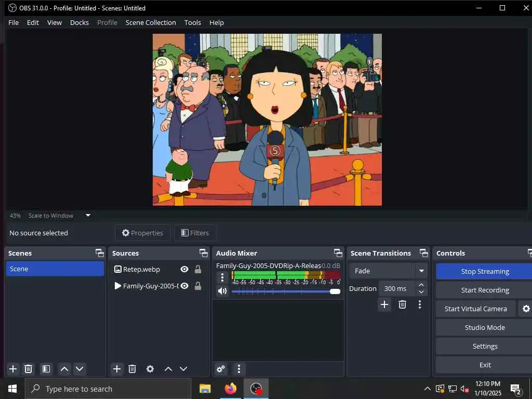Undock the Scenes panel
This screenshot has height=399, width=532.
click(99, 253)
